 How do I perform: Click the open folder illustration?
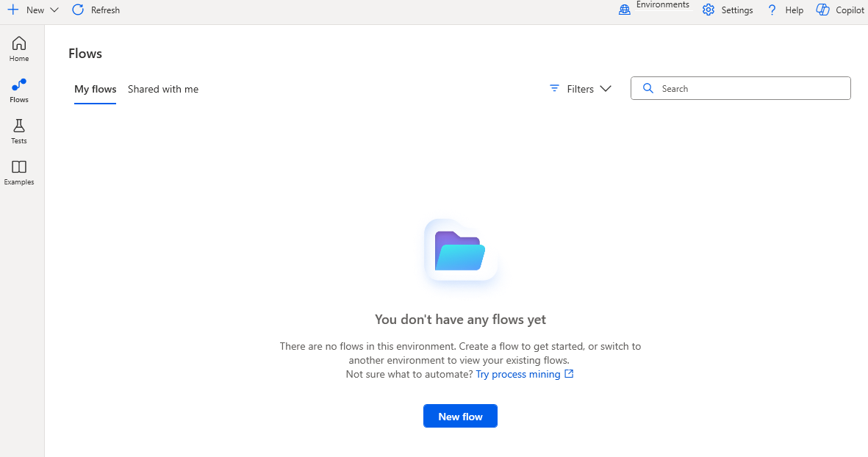click(x=460, y=251)
